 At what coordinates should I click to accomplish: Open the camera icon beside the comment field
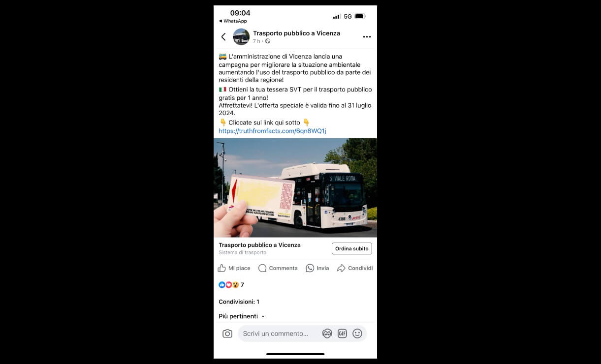click(x=227, y=334)
